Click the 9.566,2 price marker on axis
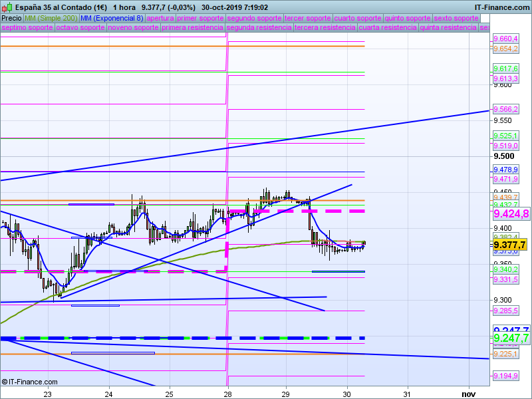Image resolution: width=532 pixels, height=399 pixels. 505,109
